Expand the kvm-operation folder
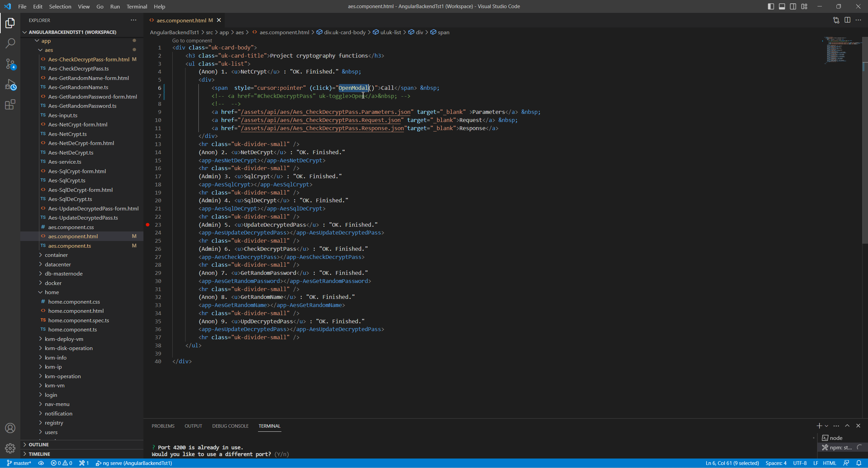The height and width of the screenshot is (468, 868). [x=63, y=376]
